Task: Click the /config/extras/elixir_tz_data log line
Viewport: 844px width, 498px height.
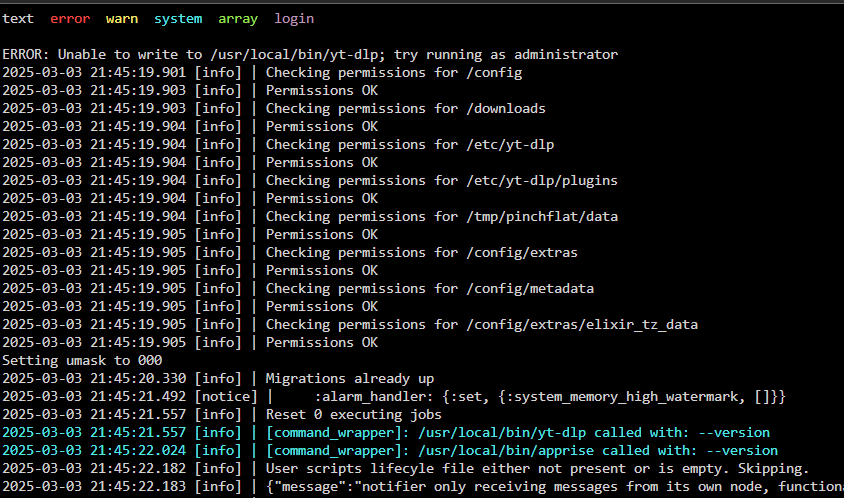Action: (x=350, y=325)
